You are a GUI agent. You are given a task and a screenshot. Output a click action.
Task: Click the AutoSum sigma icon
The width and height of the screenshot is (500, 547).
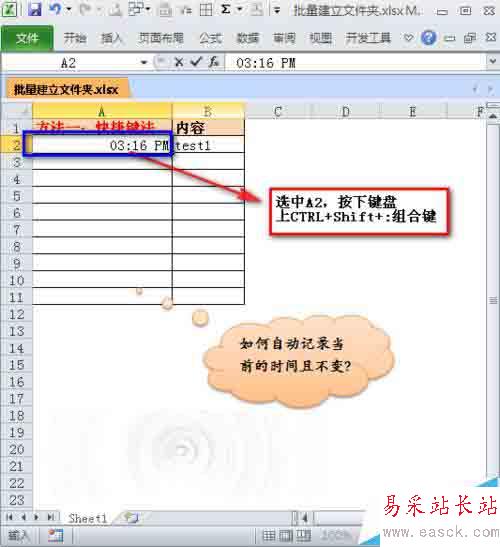point(226,9)
